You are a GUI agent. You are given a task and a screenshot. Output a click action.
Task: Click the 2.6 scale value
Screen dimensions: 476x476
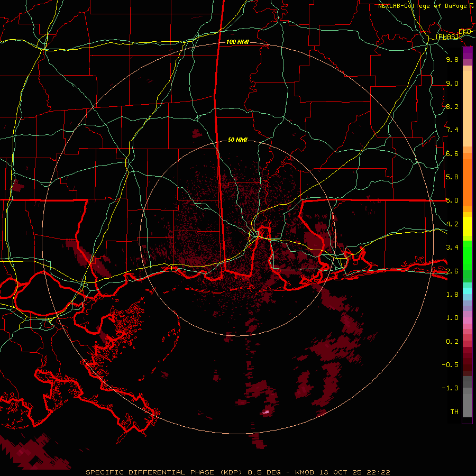tap(452, 271)
